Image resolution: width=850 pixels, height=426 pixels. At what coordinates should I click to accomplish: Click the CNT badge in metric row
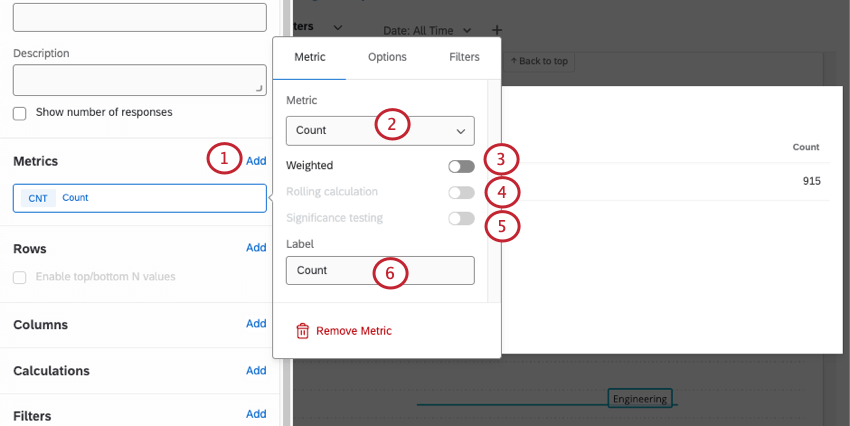(38, 198)
